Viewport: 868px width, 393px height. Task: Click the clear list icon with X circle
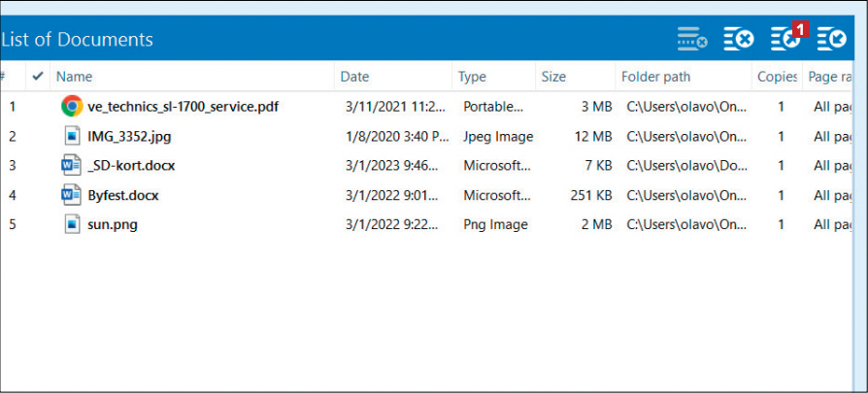738,39
